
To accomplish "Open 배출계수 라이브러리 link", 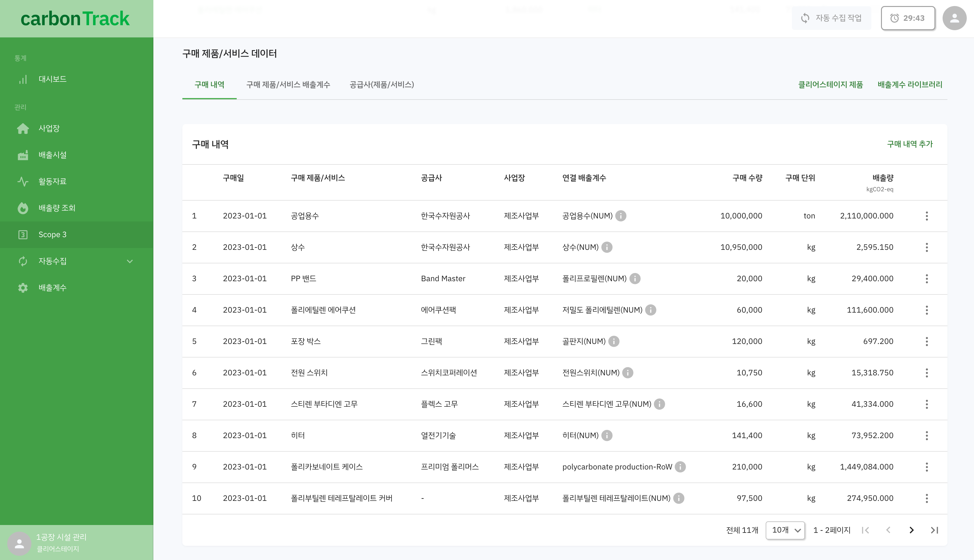I will (x=910, y=84).
